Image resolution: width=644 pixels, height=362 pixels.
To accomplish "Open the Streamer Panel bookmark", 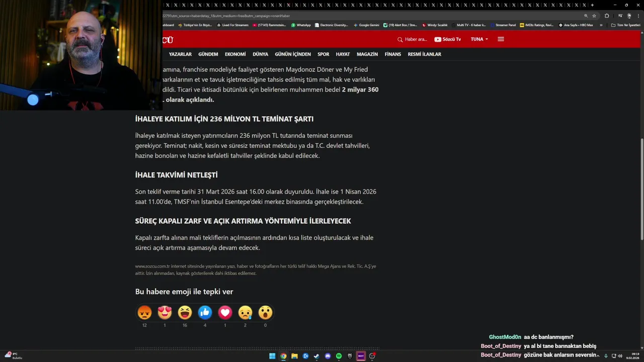I will [x=503, y=25].
